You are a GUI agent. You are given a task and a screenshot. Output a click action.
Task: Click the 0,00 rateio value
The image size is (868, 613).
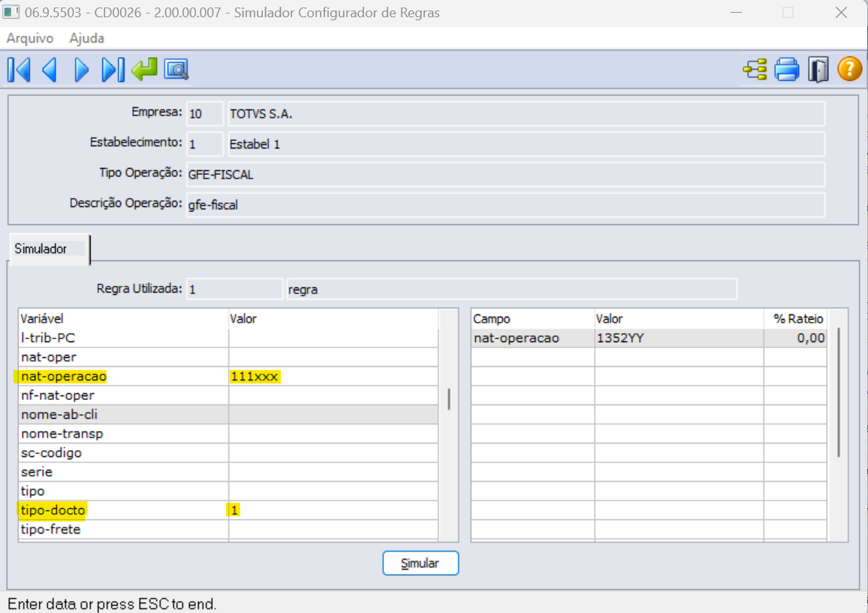tap(795, 338)
